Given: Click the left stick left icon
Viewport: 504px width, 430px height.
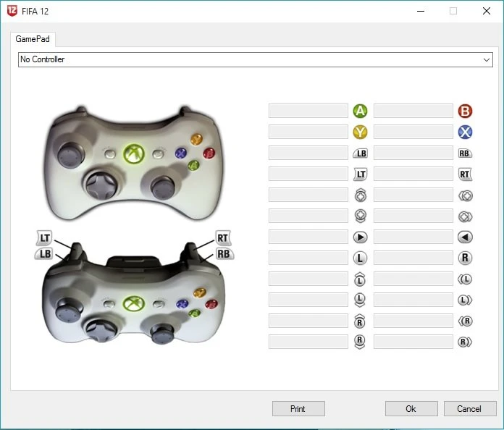Looking at the screenshot, I should (465, 279).
